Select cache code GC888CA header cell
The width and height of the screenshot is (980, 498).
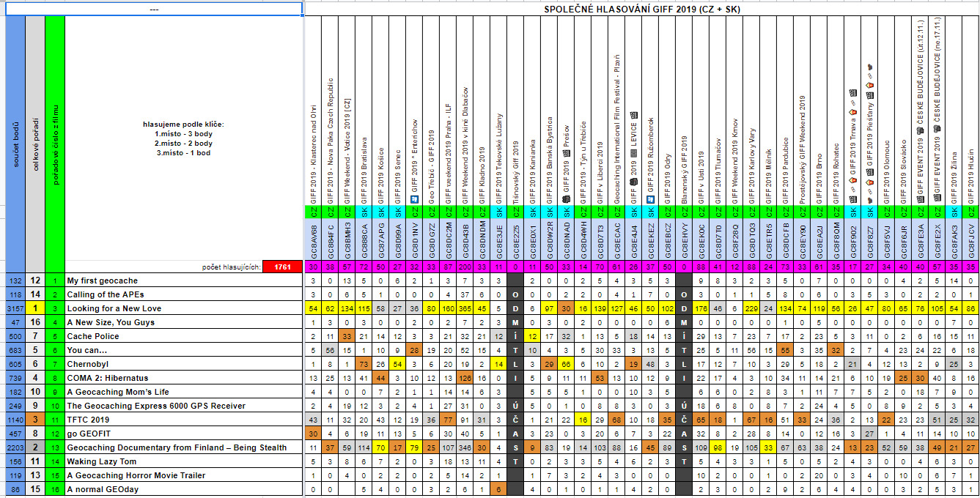tap(364, 239)
